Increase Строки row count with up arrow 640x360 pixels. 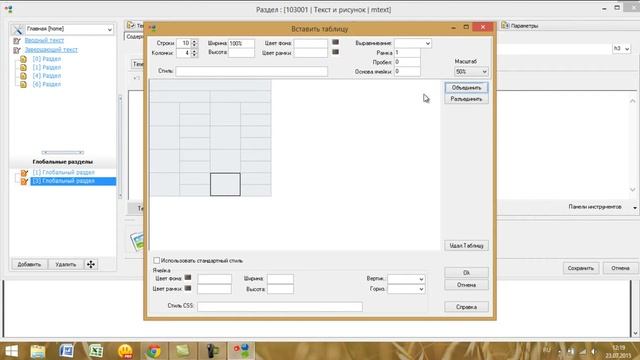(x=194, y=41)
